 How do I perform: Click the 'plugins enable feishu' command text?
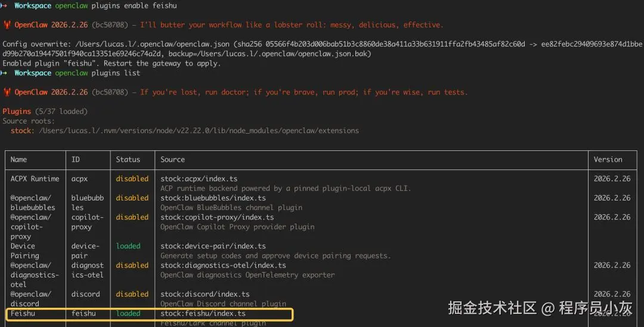click(134, 6)
